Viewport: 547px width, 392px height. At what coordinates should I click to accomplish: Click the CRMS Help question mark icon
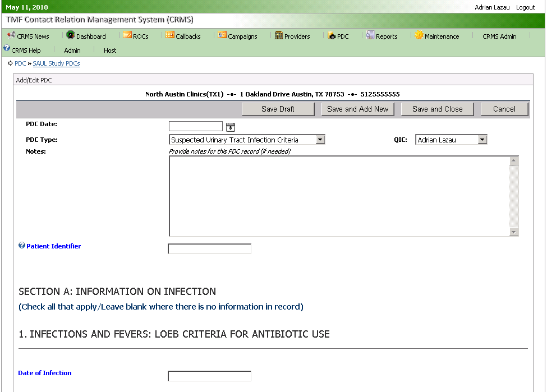pyautogui.click(x=7, y=48)
